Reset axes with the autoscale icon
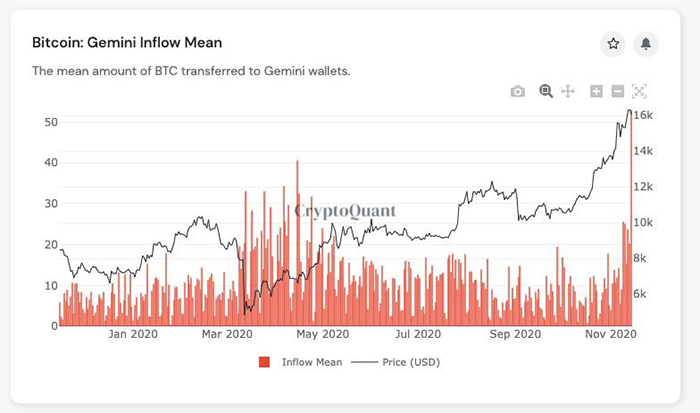 639,92
